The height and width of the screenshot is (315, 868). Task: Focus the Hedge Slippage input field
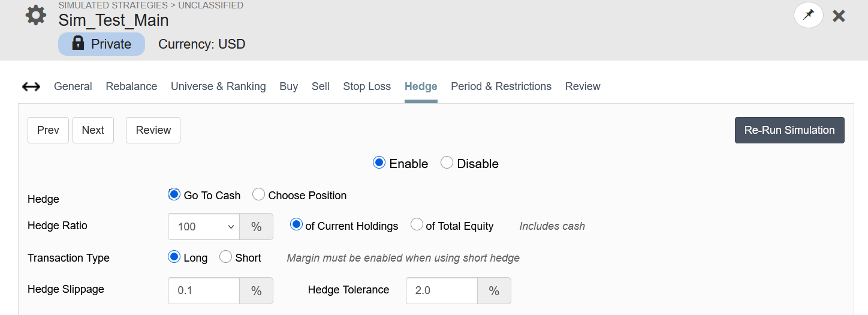(x=204, y=290)
